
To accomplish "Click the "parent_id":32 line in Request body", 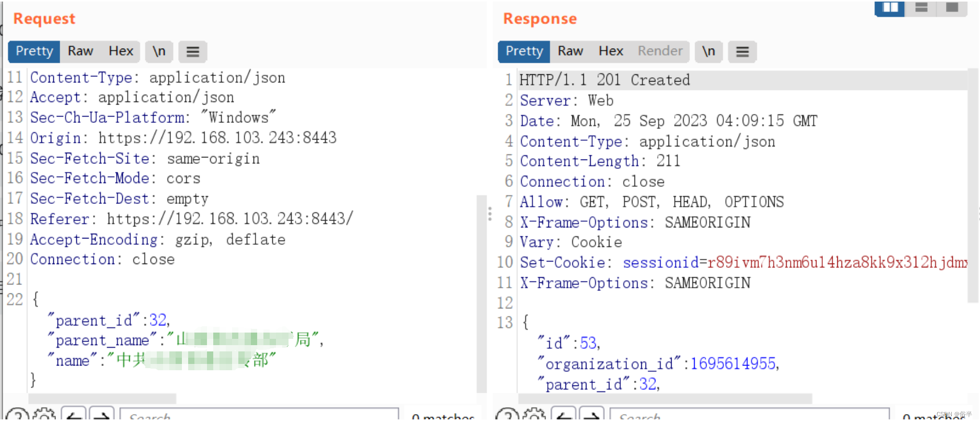I will 109,320.
